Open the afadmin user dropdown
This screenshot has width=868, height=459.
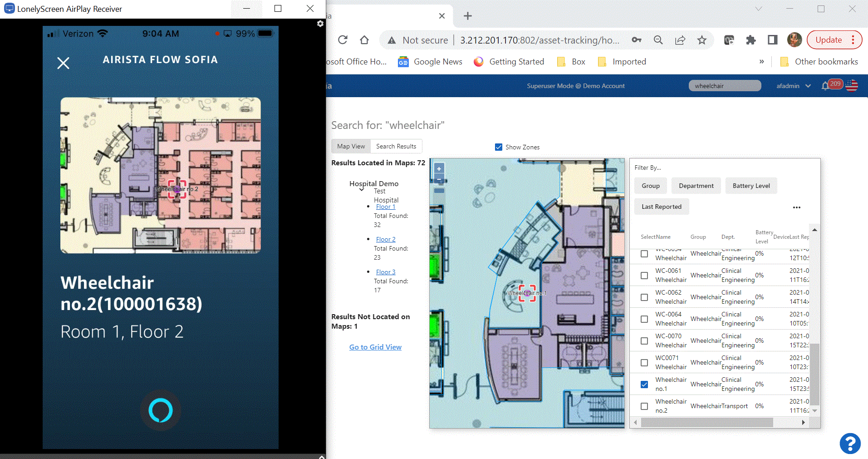click(793, 86)
